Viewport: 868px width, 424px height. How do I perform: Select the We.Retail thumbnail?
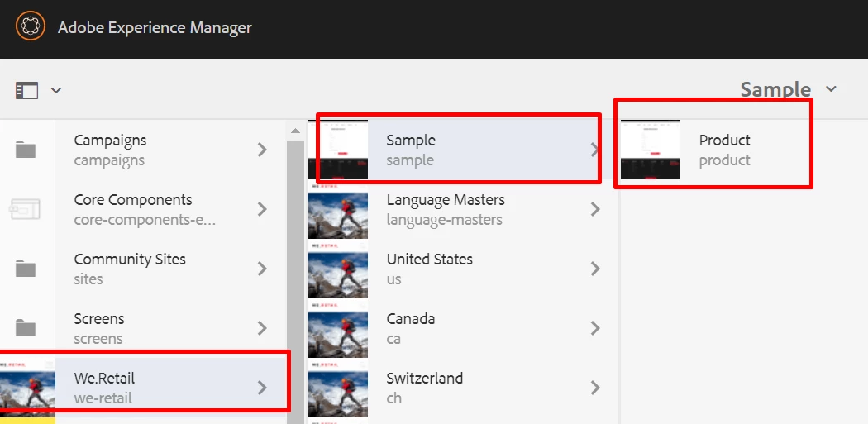(x=27, y=388)
